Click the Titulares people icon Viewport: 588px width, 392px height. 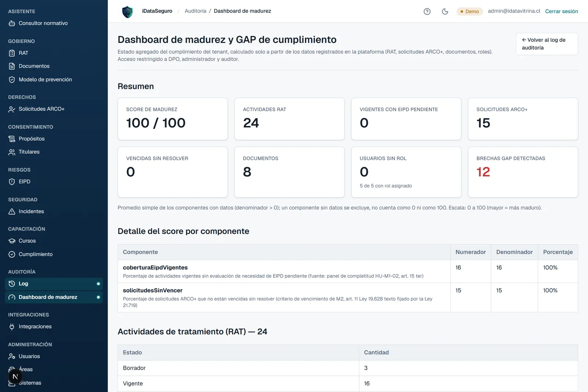12,152
